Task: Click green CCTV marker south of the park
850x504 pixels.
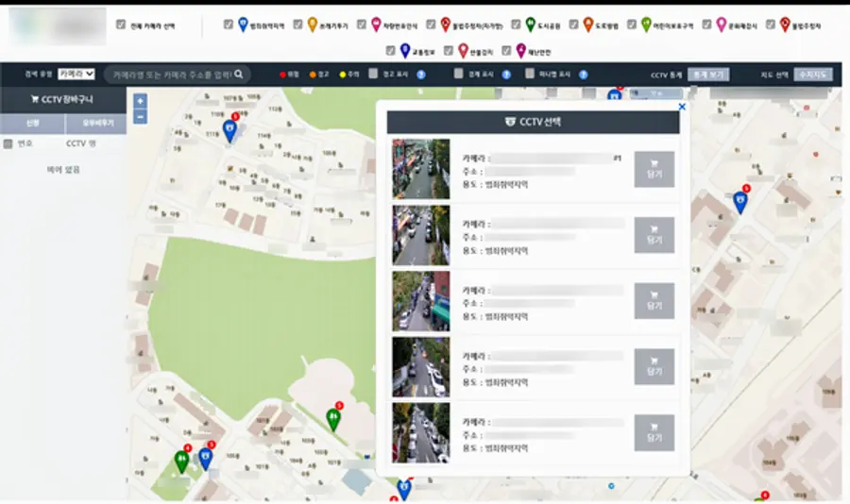Action: [x=332, y=419]
